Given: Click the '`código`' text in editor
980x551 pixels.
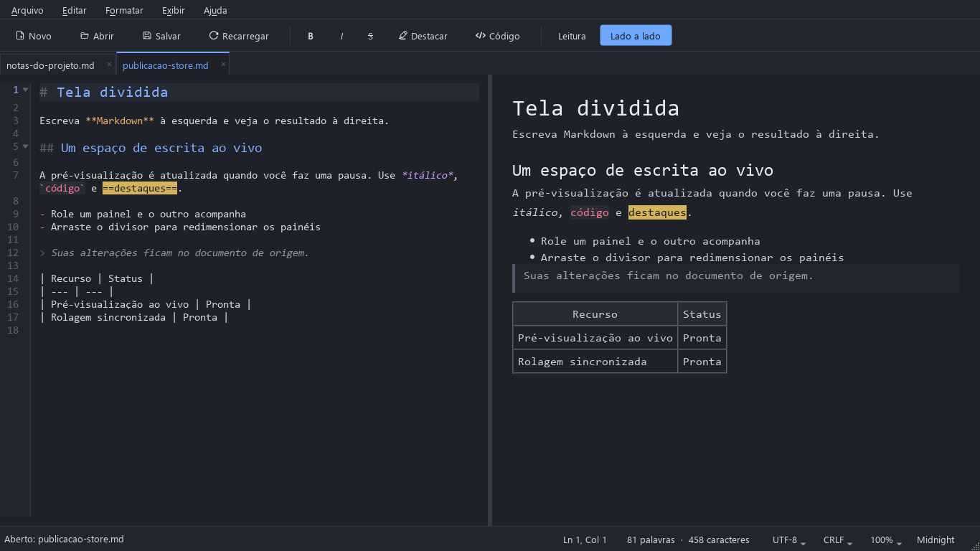Looking at the screenshot, I should coord(62,189).
